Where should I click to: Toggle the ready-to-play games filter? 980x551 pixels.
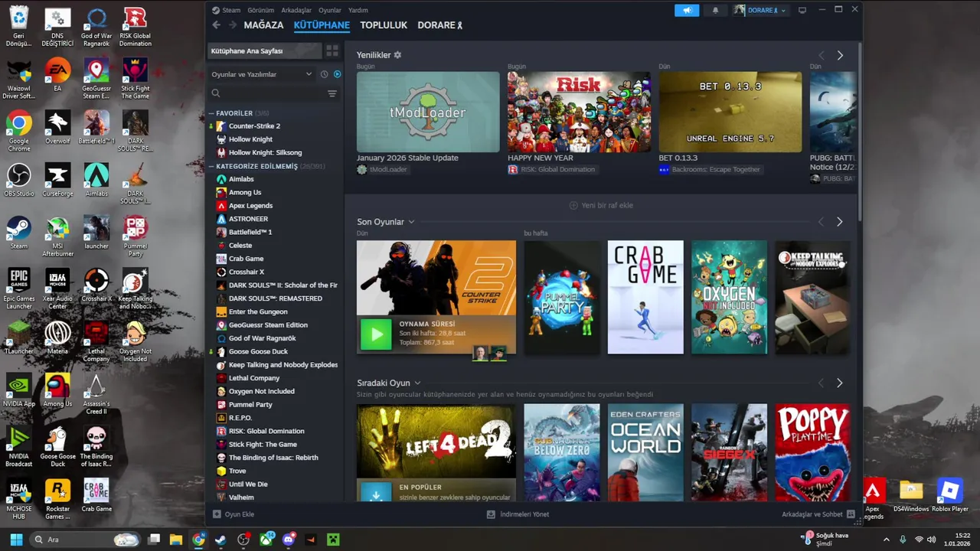point(337,74)
